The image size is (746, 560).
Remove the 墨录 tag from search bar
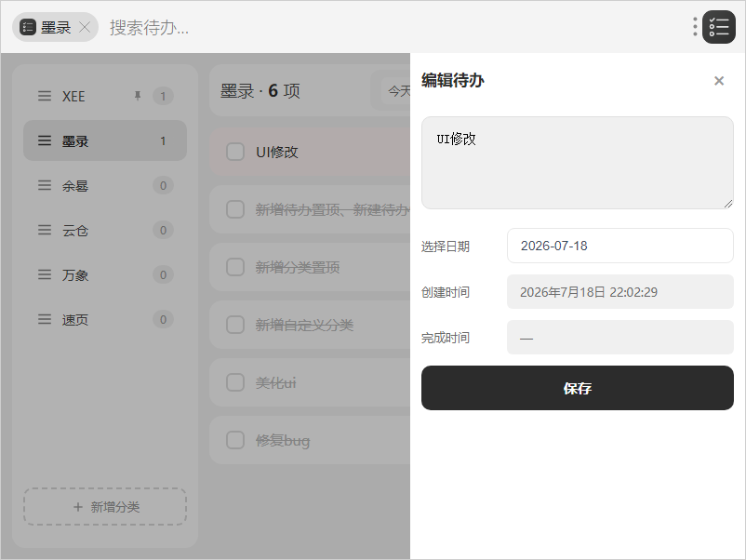click(85, 27)
